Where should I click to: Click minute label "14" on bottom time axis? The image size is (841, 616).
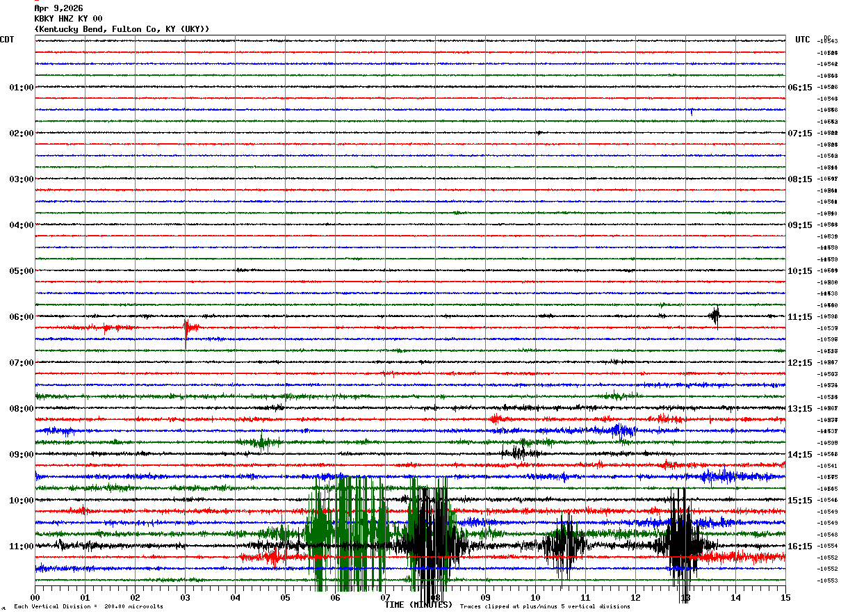735,597
